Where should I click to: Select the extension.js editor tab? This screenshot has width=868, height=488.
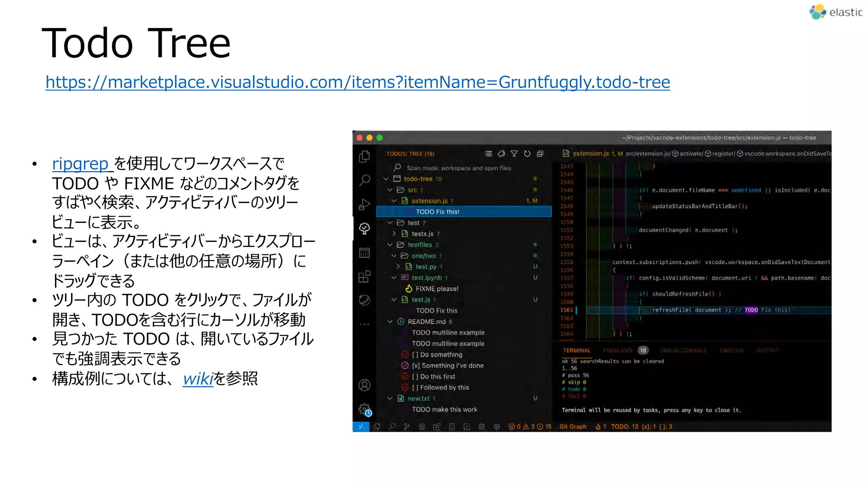(592, 154)
